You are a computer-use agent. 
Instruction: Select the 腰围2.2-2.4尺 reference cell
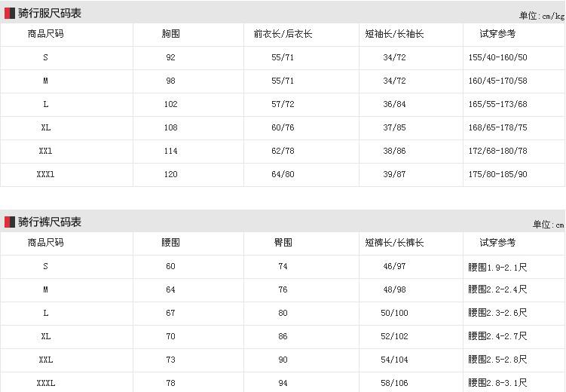click(497, 289)
